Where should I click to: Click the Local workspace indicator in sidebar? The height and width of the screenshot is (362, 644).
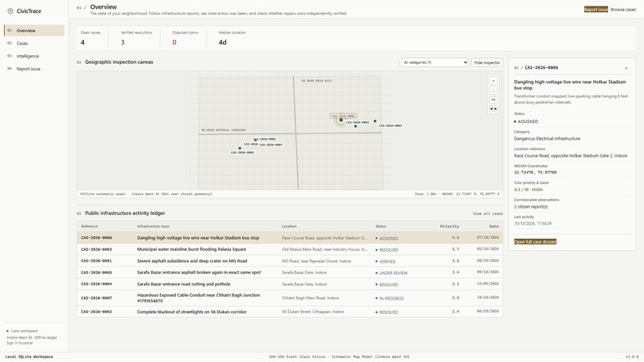pos(22,331)
